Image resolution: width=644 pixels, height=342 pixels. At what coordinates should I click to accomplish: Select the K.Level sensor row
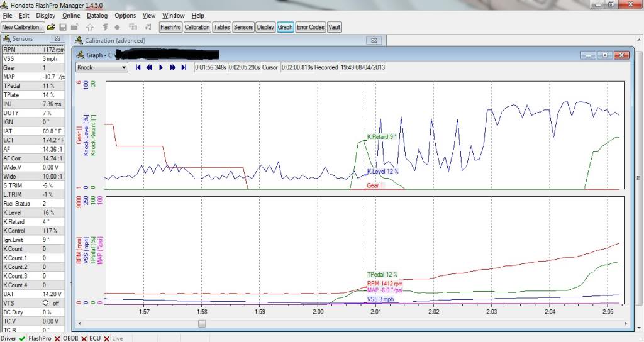33,212
